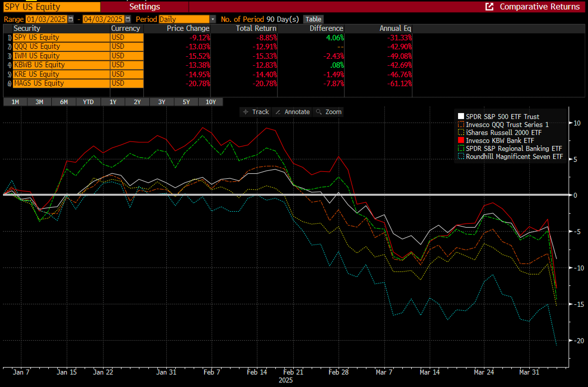588x387 pixels.
Task: Select the 2Y range tab
Action: click(x=137, y=102)
